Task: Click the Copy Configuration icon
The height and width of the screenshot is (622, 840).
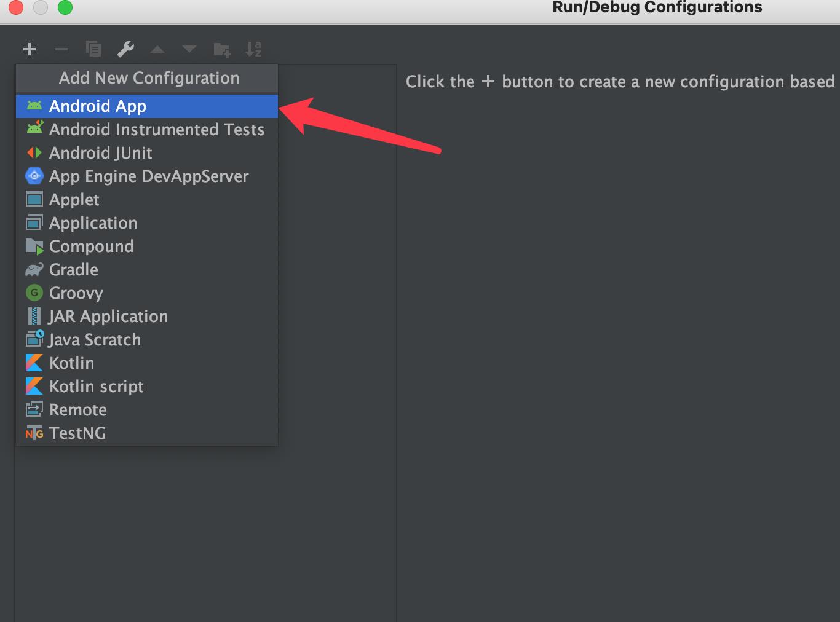Action: pos(93,49)
